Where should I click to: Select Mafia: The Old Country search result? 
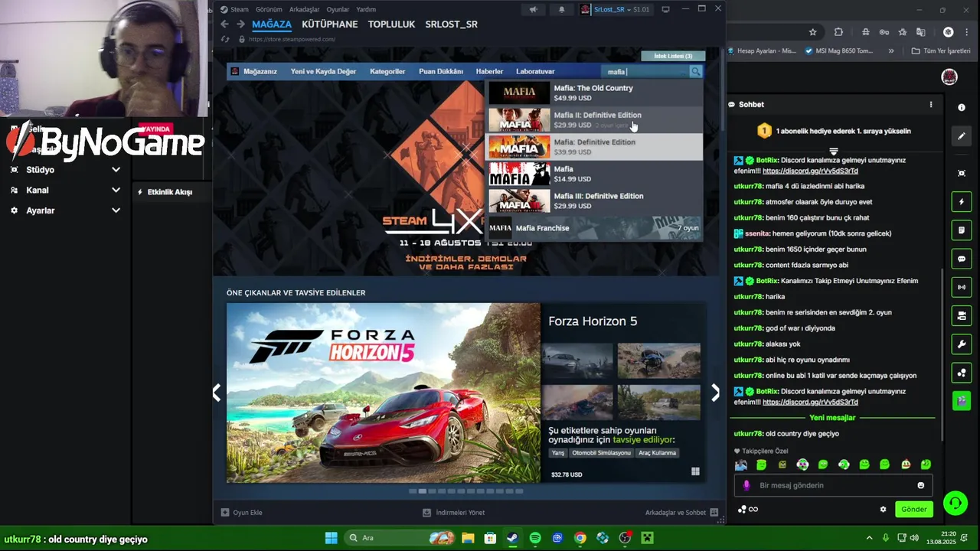point(594,93)
